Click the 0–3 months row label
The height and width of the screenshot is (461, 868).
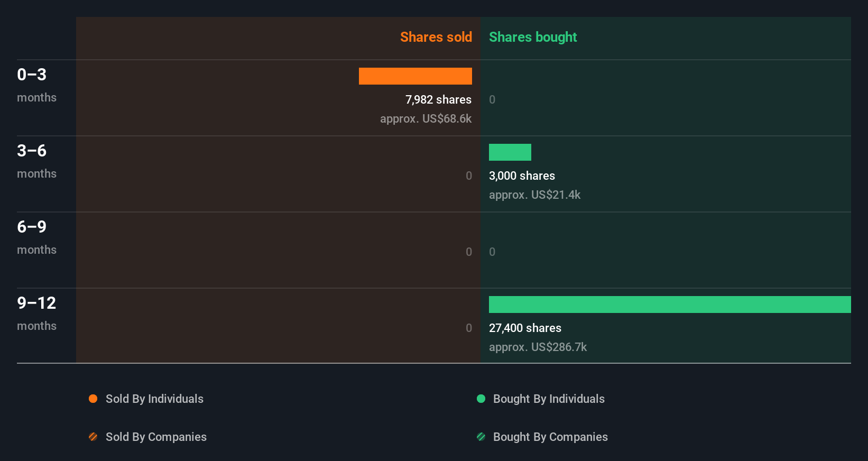pos(36,85)
